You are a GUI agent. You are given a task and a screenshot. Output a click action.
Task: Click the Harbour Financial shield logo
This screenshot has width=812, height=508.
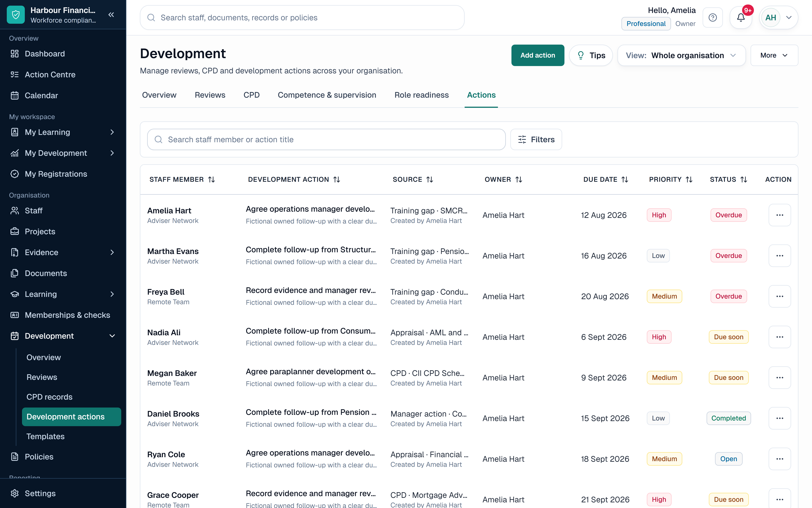[16, 15]
